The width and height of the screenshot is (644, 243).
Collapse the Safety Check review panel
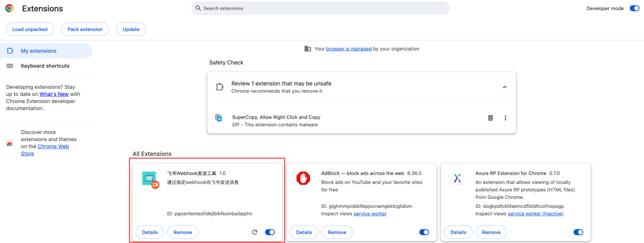point(505,87)
